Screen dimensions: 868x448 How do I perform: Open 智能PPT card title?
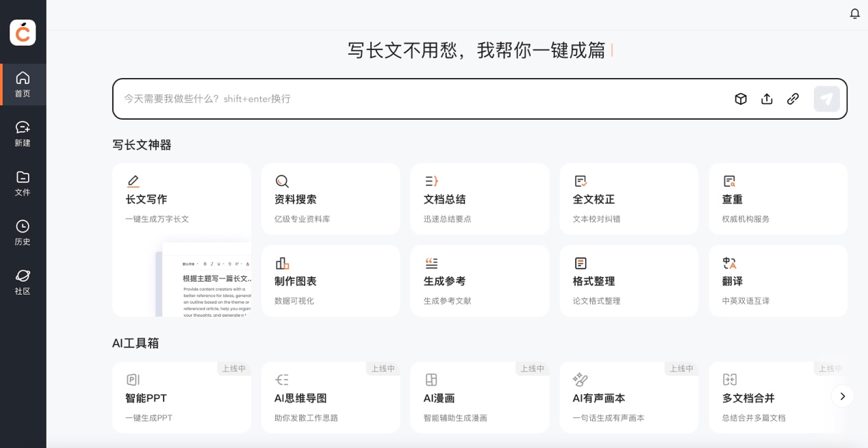point(146,398)
